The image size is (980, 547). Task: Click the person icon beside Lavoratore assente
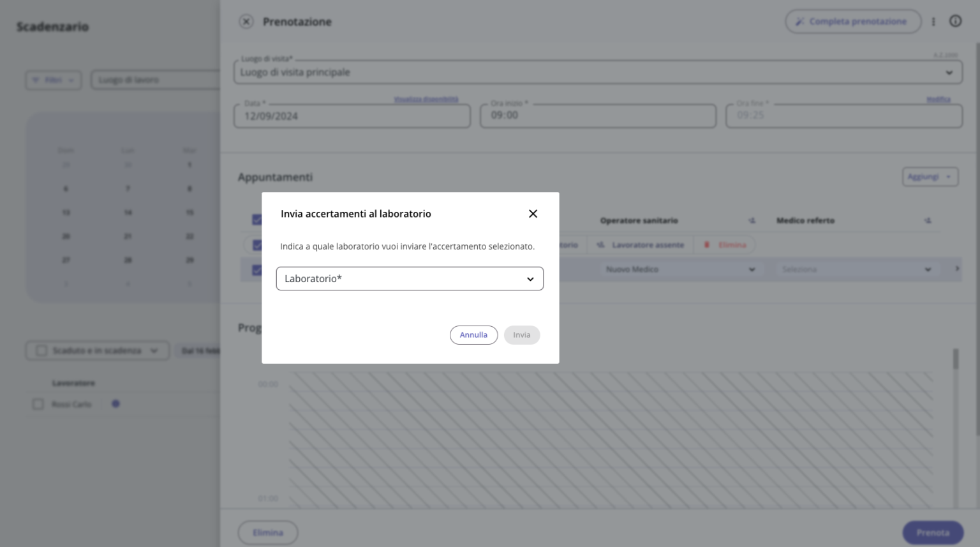tap(602, 244)
